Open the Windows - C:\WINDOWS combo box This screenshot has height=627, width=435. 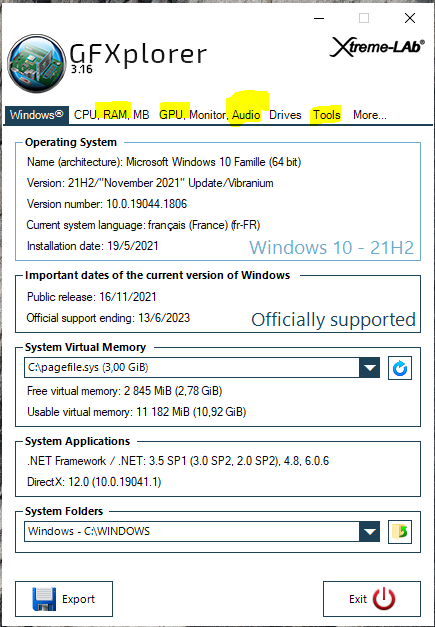[x=202, y=531]
